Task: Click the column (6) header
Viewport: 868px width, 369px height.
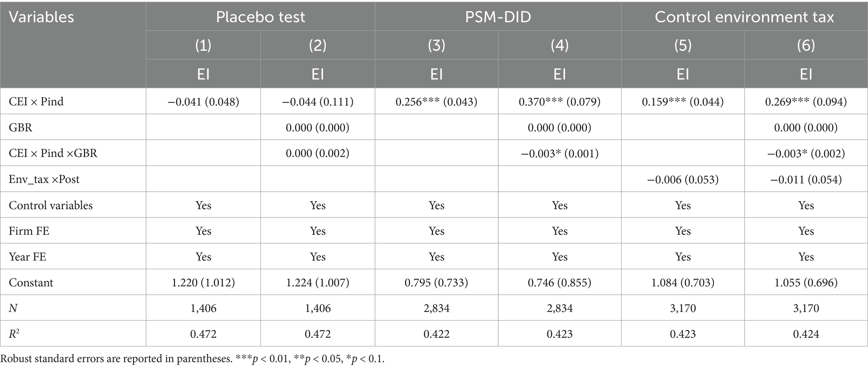Action: click(806, 45)
